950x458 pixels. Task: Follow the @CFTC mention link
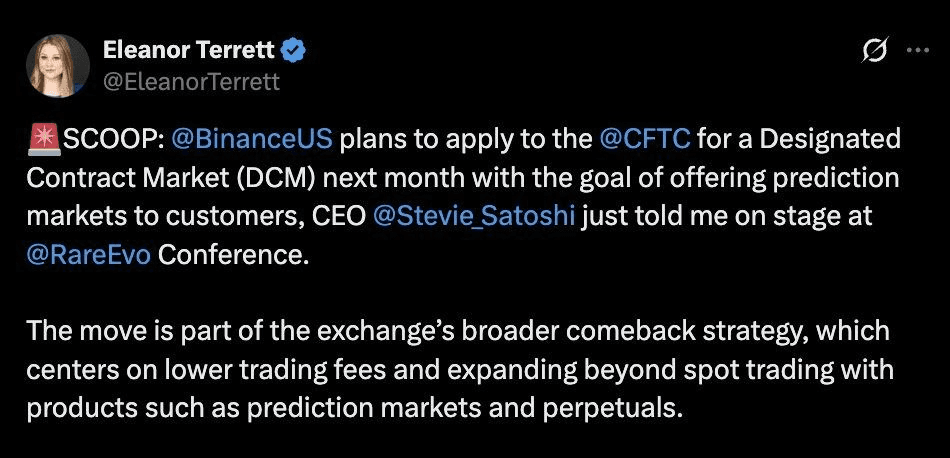[x=645, y=140]
